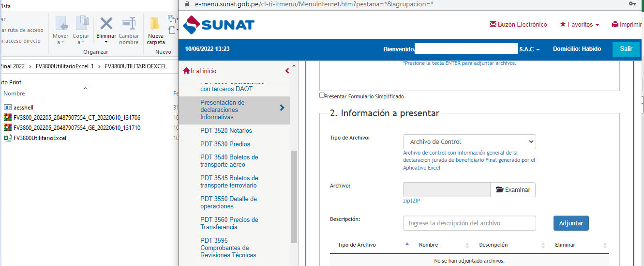Select the FV3800UtilitarioExcel file in the list
The width and height of the screenshot is (644, 266).
coord(40,138)
